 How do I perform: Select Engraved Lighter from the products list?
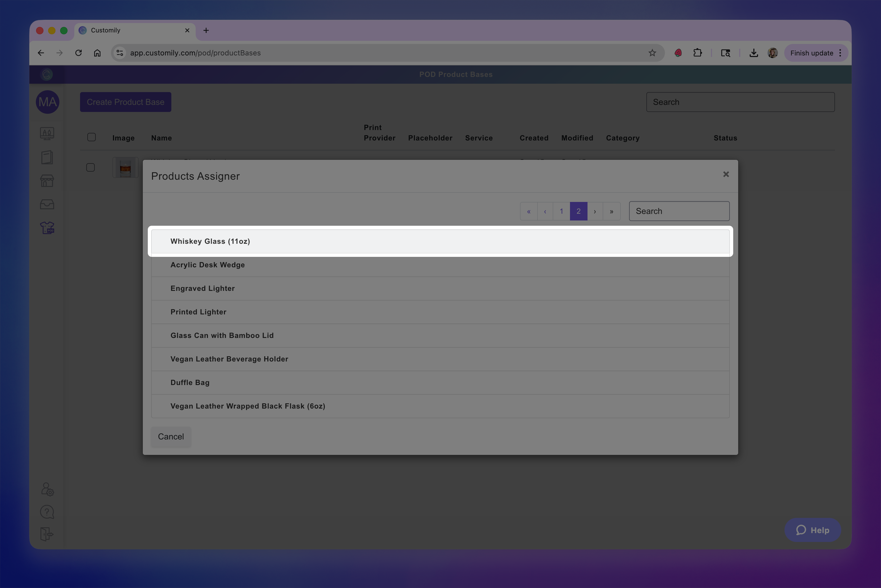tap(202, 288)
